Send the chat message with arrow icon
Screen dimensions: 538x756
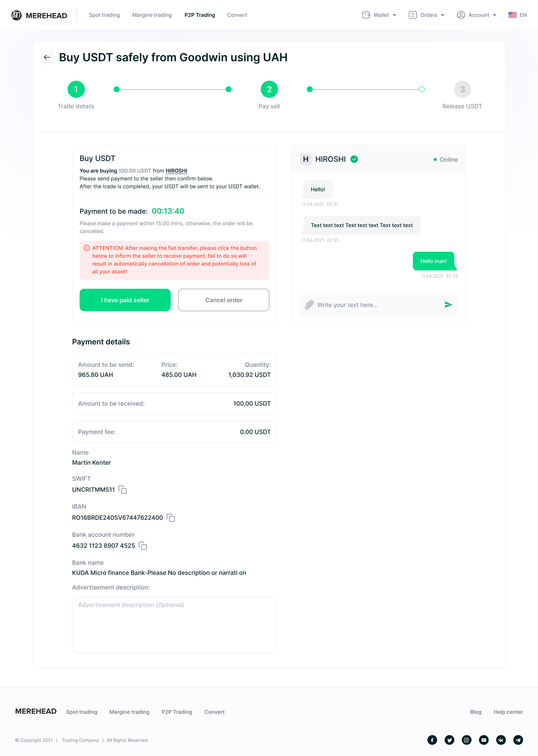448,305
